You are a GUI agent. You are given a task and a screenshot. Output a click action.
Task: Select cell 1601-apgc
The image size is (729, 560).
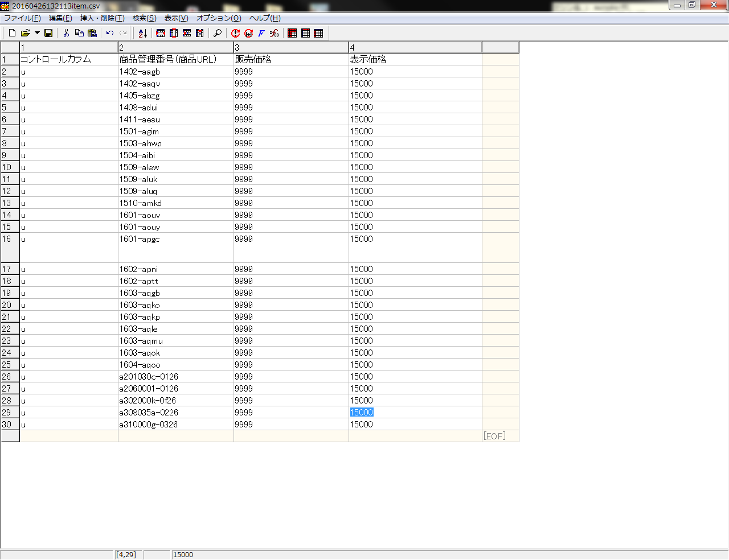pyautogui.click(x=176, y=248)
